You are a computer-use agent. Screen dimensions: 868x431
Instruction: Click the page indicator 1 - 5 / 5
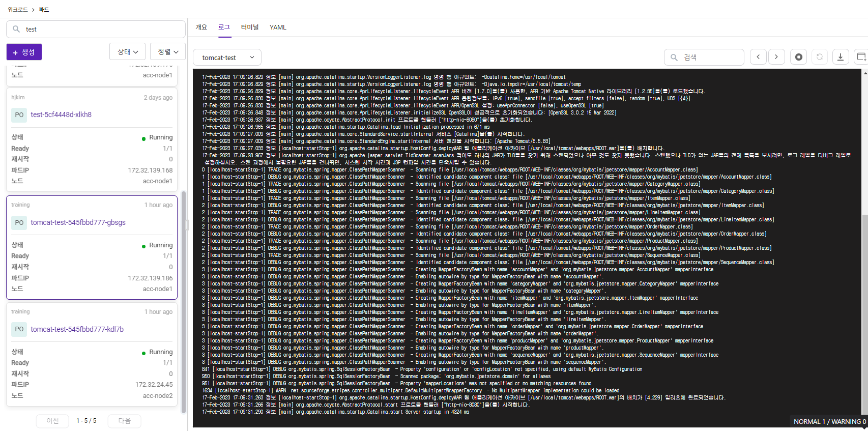86,421
